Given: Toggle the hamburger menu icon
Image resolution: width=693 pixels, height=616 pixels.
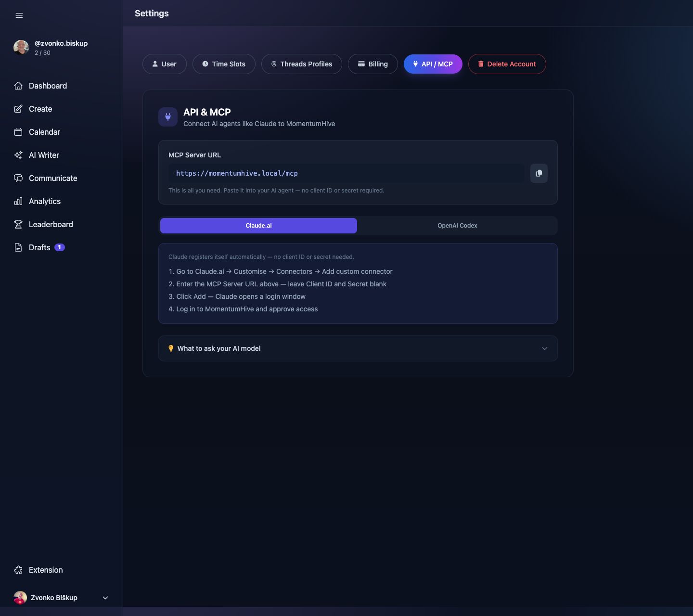Looking at the screenshot, I should (x=19, y=15).
